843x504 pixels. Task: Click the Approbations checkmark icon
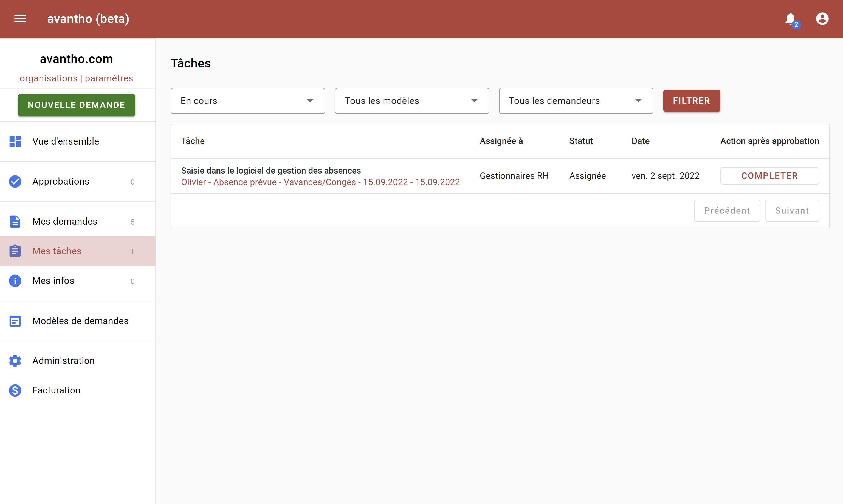tap(15, 181)
